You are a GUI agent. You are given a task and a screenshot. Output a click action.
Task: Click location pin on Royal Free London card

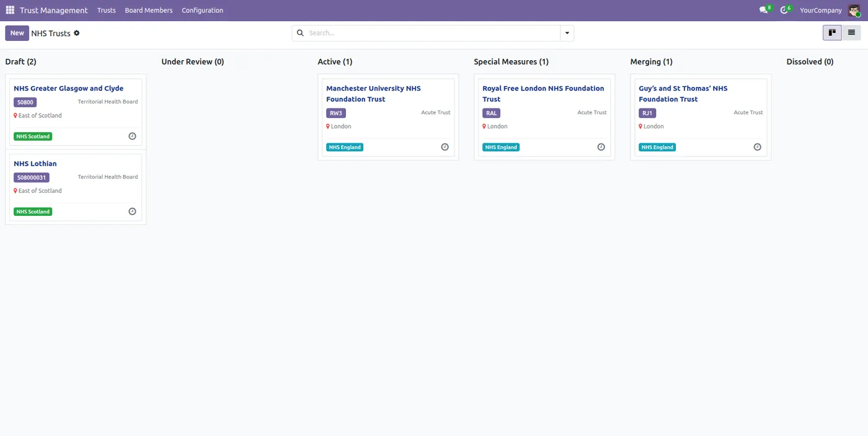484,126
